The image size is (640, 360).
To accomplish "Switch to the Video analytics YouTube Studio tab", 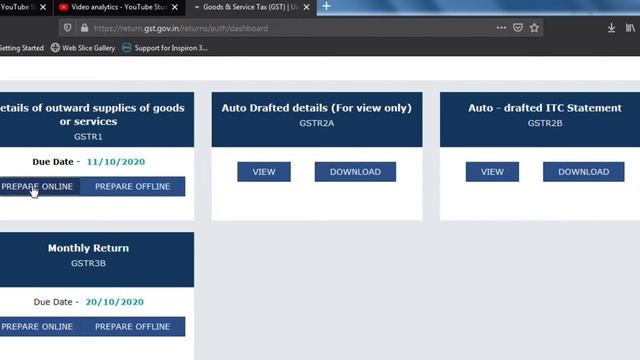I will (x=119, y=7).
